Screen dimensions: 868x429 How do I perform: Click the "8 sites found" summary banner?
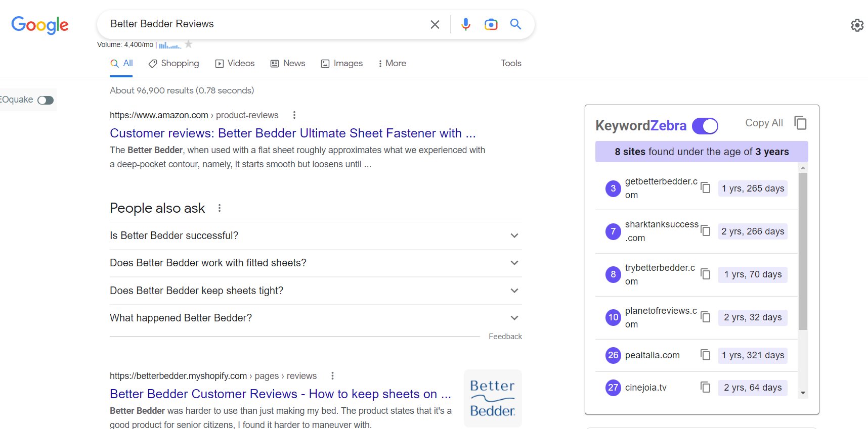702,152
